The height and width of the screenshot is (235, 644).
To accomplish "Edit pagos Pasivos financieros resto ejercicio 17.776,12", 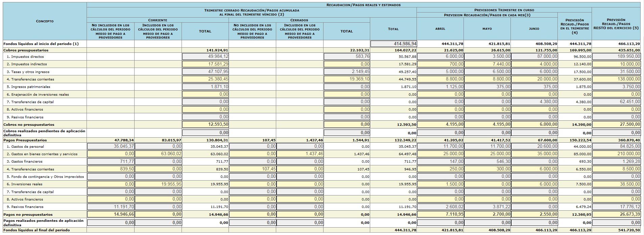I will 617,207.
